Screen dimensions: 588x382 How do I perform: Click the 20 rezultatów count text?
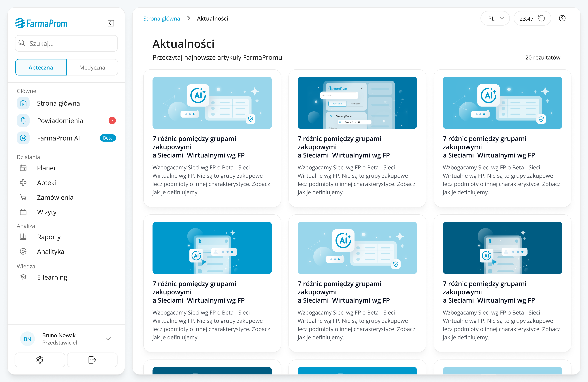(543, 58)
